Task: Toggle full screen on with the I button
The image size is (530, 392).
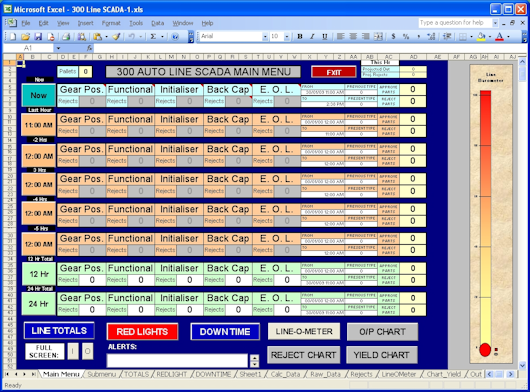Action: [73, 351]
